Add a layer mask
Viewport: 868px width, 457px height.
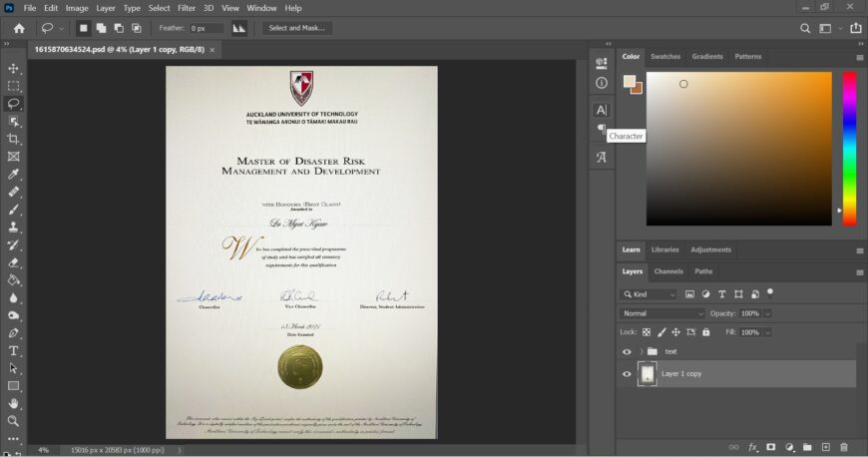770,447
